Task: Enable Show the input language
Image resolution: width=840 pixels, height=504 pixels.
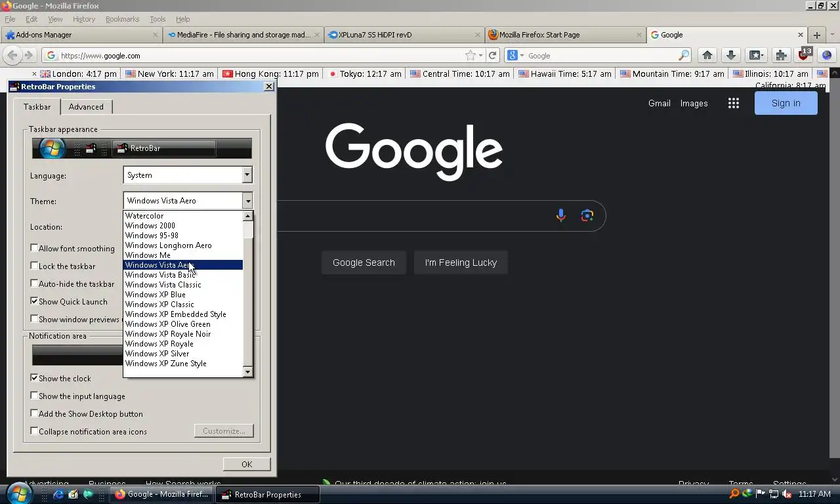Action: pyautogui.click(x=34, y=396)
